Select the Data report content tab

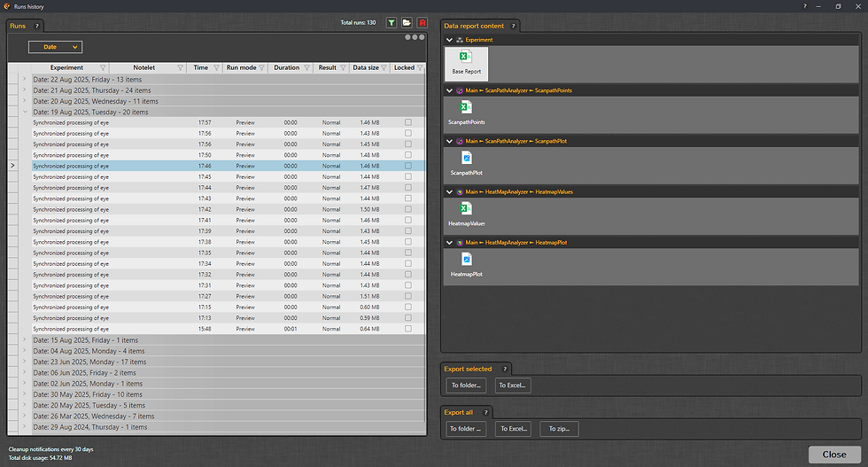(474, 26)
